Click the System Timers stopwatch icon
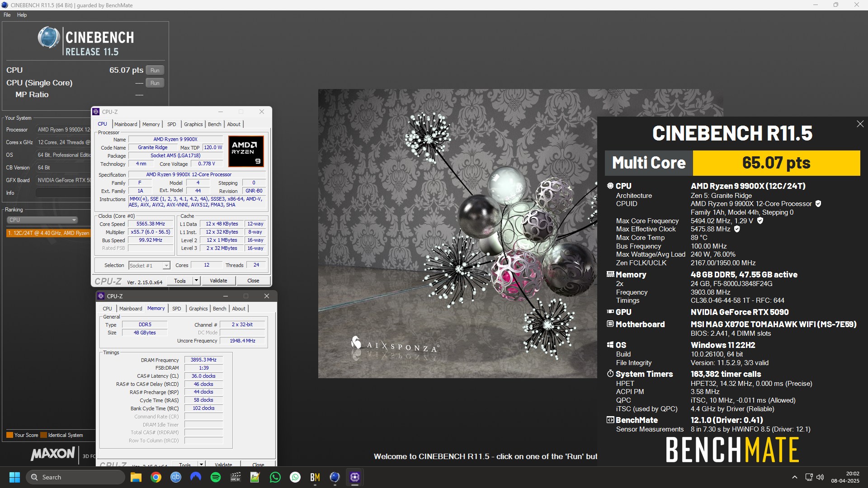Screen dimensions: 868x488 tap(610, 374)
